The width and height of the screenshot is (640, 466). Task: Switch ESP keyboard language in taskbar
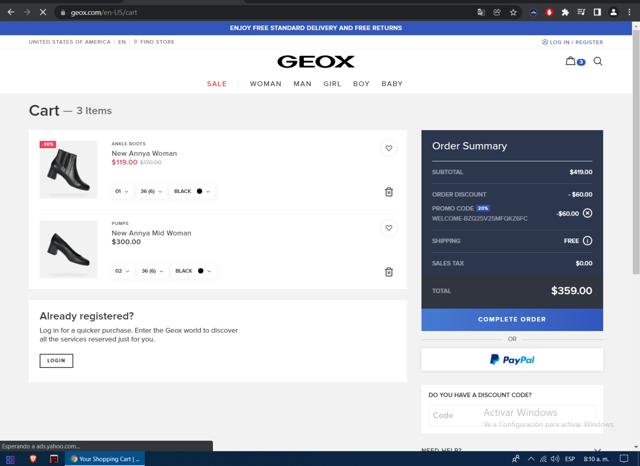click(570, 459)
